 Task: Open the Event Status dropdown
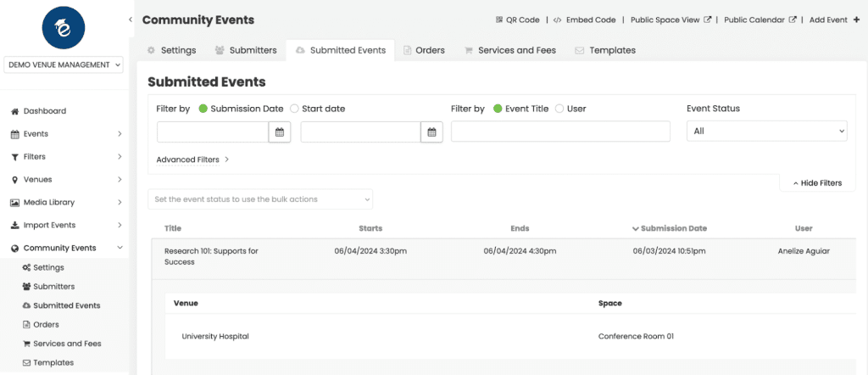tap(766, 132)
